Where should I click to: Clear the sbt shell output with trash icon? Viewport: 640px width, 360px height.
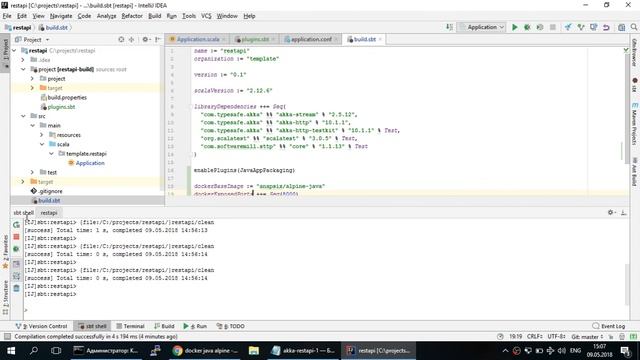click(16, 288)
